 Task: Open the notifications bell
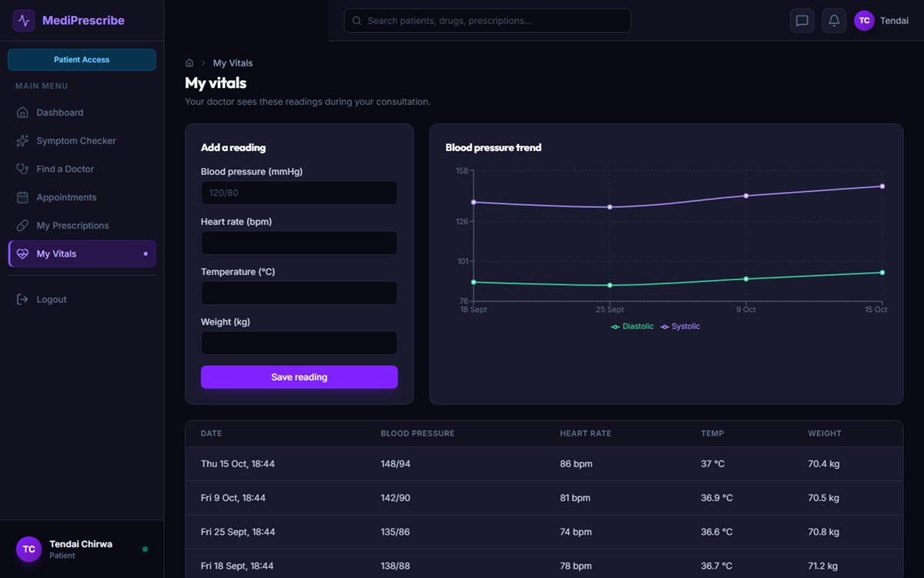pos(834,21)
